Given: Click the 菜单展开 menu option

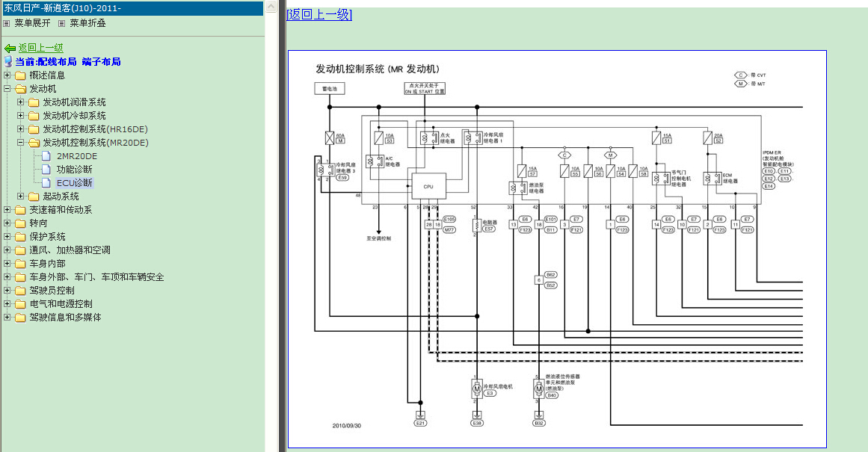Looking at the screenshot, I should coord(32,23).
